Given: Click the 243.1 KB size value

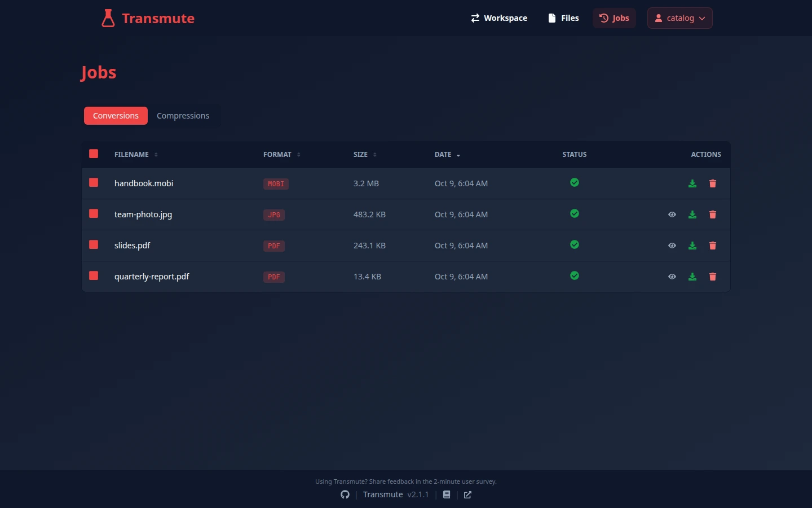Looking at the screenshot, I should coord(369,246).
